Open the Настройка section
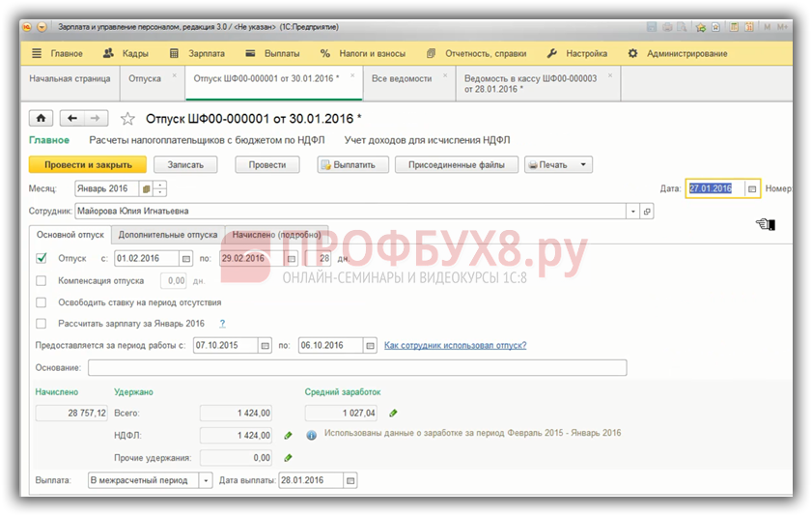 tap(577, 53)
